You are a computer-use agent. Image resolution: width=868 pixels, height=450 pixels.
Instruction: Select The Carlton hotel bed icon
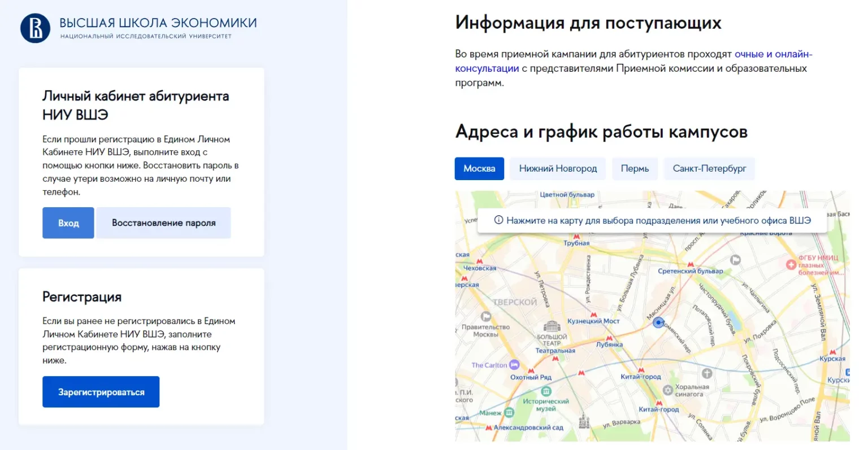pyautogui.click(x=514, y=365)
